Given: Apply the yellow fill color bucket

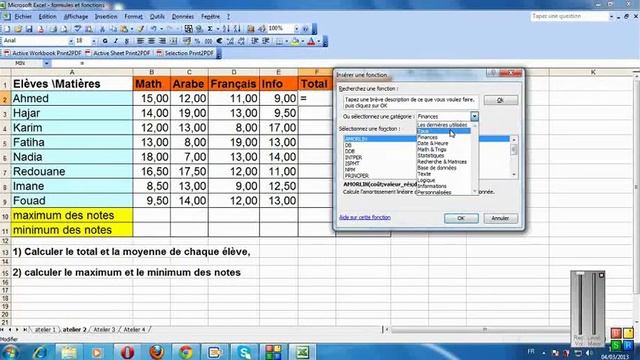Looking at the screenshot, I should pos(295,41).
